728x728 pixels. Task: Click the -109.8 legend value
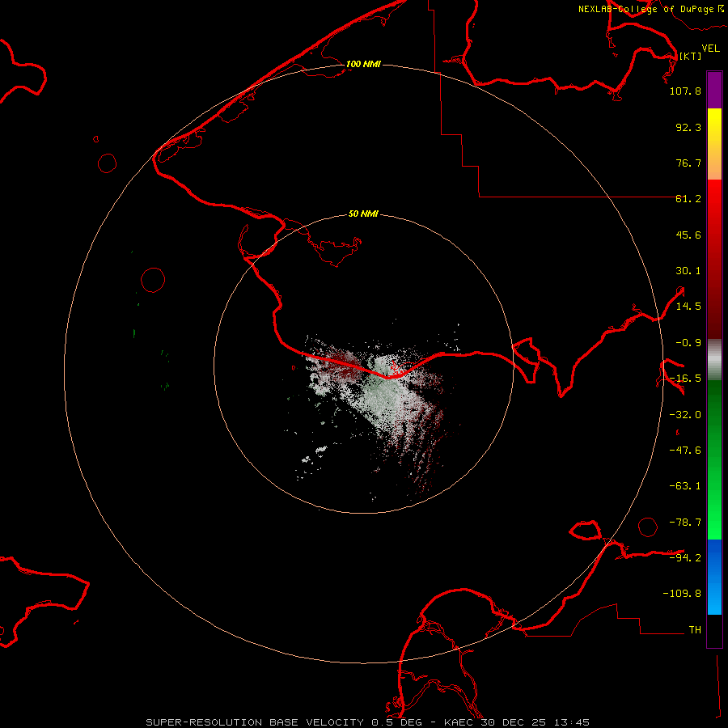682,594
